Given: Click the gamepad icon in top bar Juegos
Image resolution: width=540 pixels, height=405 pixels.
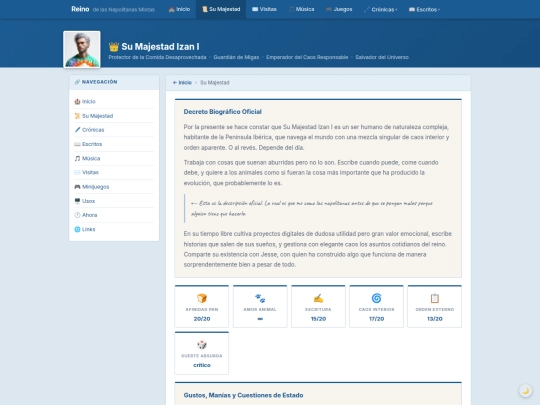Looking at the screenshot, I should (329, 9).
